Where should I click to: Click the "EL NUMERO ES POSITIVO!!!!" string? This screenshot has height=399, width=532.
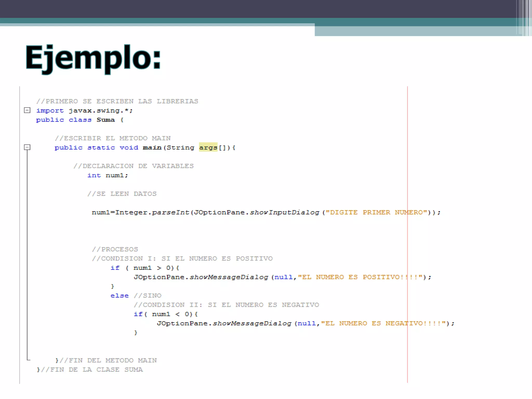360,277
